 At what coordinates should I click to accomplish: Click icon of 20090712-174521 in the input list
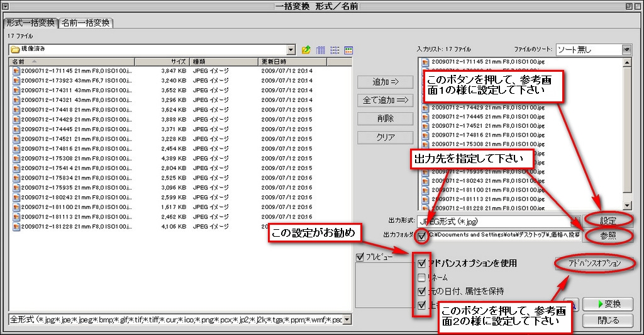point(425,126)
